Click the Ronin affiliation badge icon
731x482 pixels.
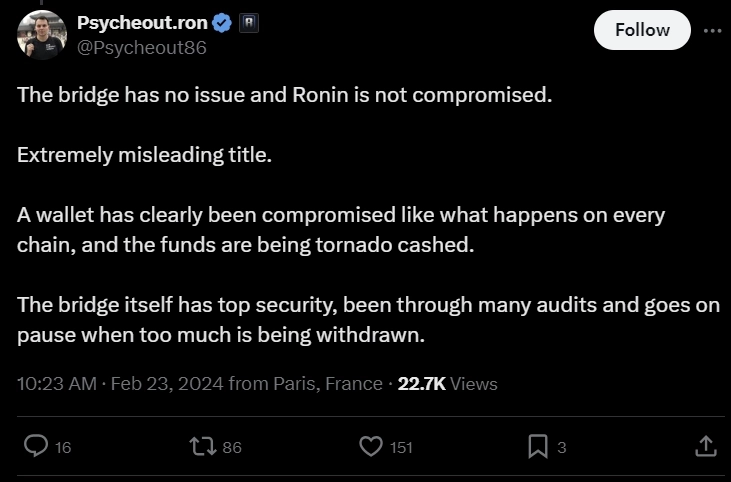[248, 23]
